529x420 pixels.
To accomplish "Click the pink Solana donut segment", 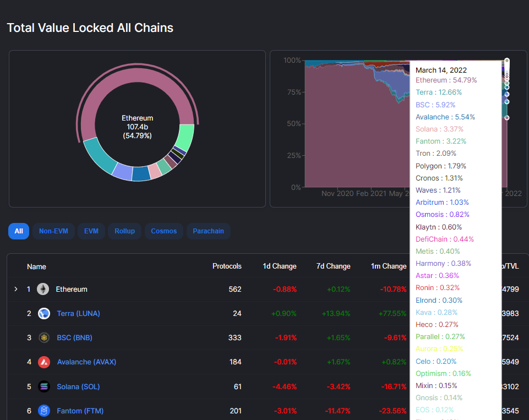I will tap(155, 171).
